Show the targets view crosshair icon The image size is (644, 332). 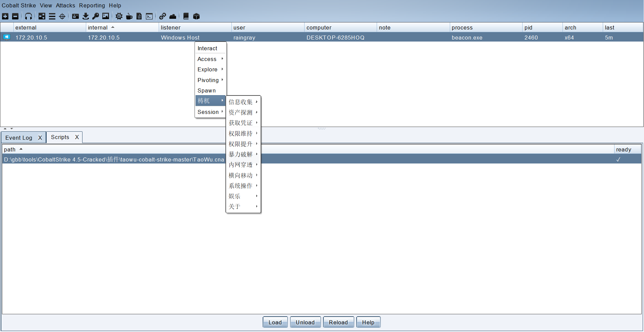click(x=62, y=16)
